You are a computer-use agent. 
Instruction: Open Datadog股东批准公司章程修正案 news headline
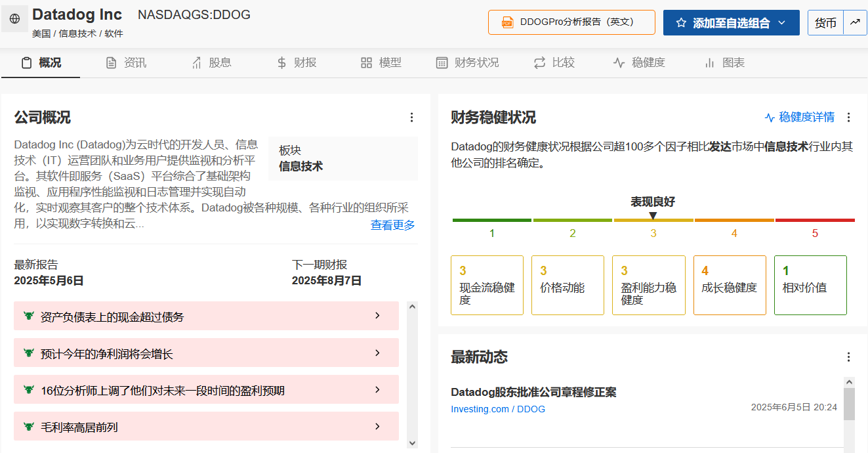(533, 393)
